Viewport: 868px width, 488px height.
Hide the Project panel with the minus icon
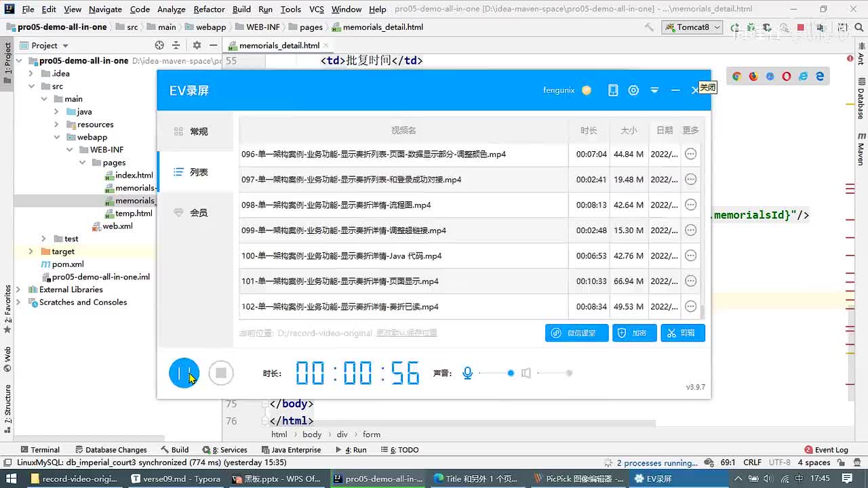(213, 45)
